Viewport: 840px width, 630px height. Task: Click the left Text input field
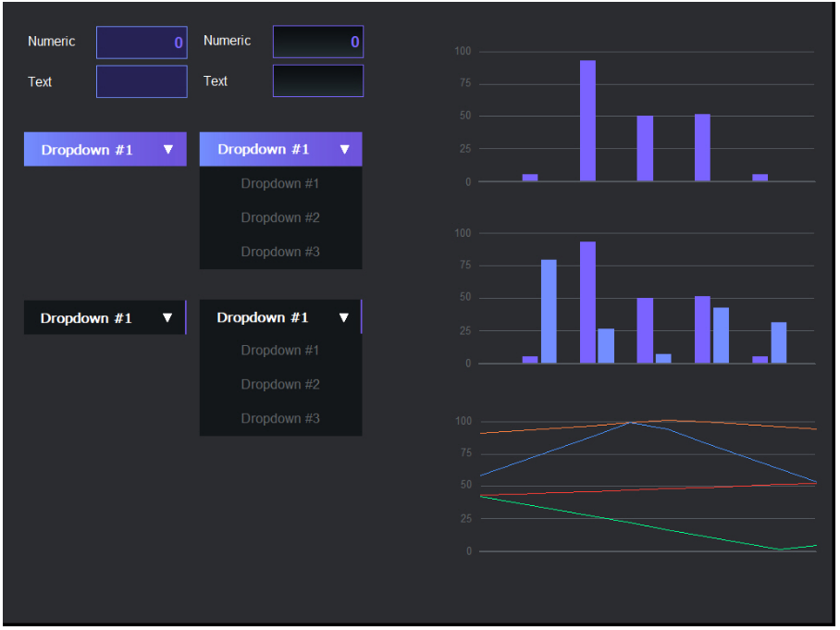pos(142,81)
